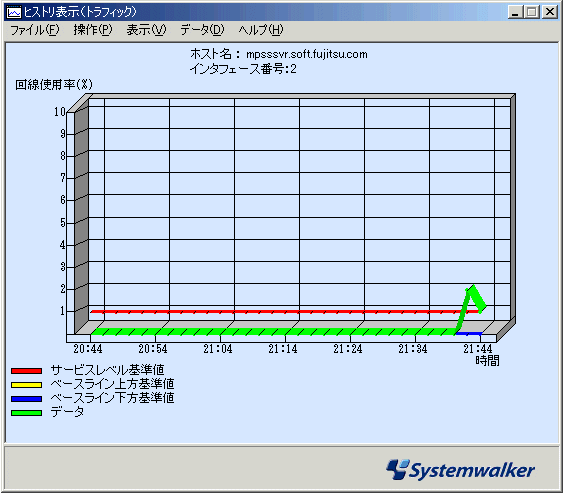Click the Systemwalker logo

click(x=460, y=470)
